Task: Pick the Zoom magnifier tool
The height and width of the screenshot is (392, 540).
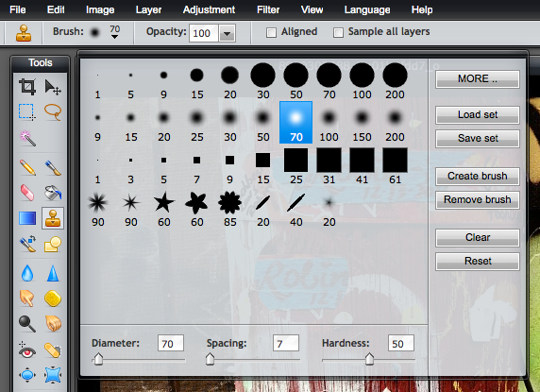Action: pyautogui.click(x=27, y=324)
